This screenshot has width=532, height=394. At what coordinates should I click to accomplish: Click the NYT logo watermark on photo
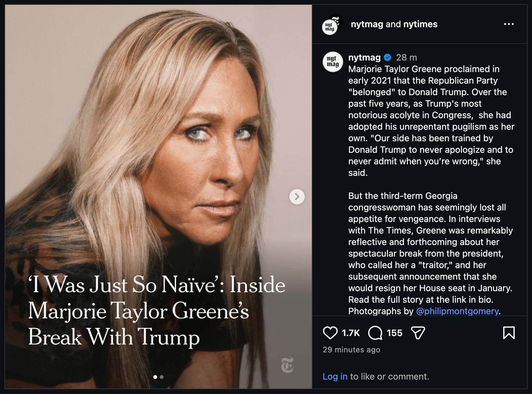coord(287,365)
